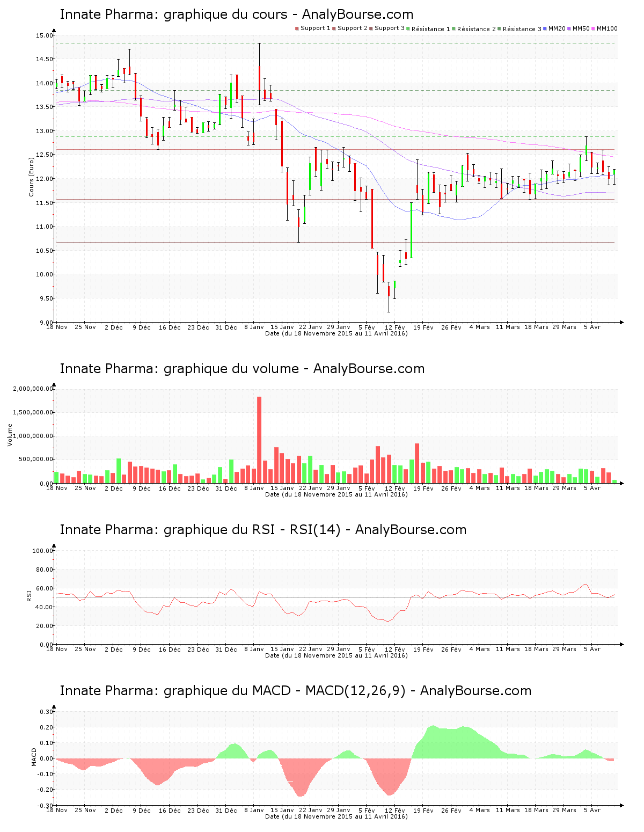Click the 'Cours (Euro)' axis label
Viewport: 644px width, 832px height.
(31, 177)
